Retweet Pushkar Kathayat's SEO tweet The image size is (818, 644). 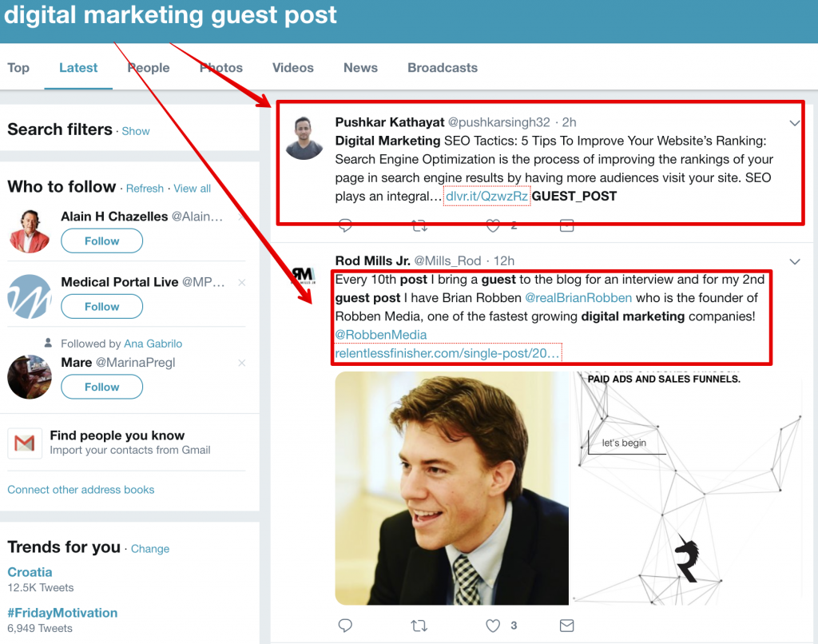pos(419,226)
